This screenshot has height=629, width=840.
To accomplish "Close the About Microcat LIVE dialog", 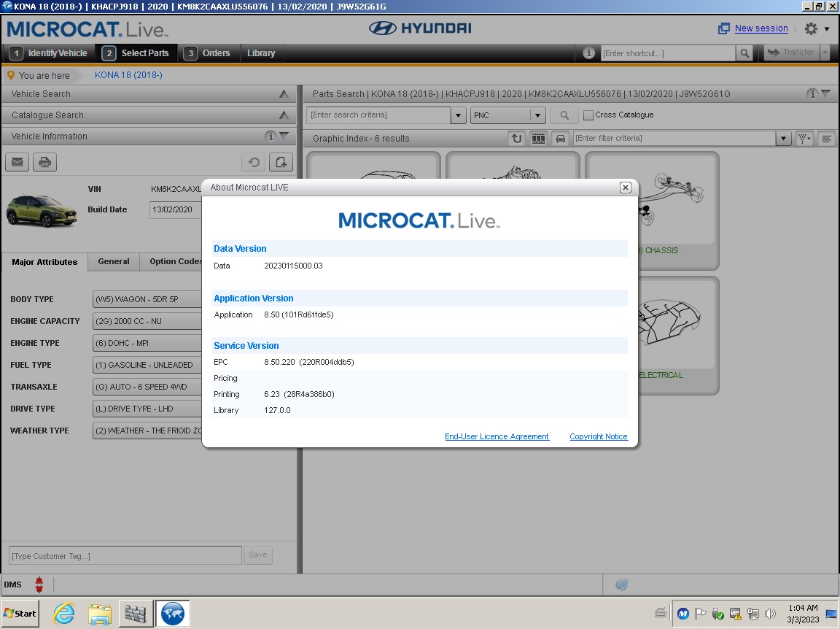I will (625, 187).
